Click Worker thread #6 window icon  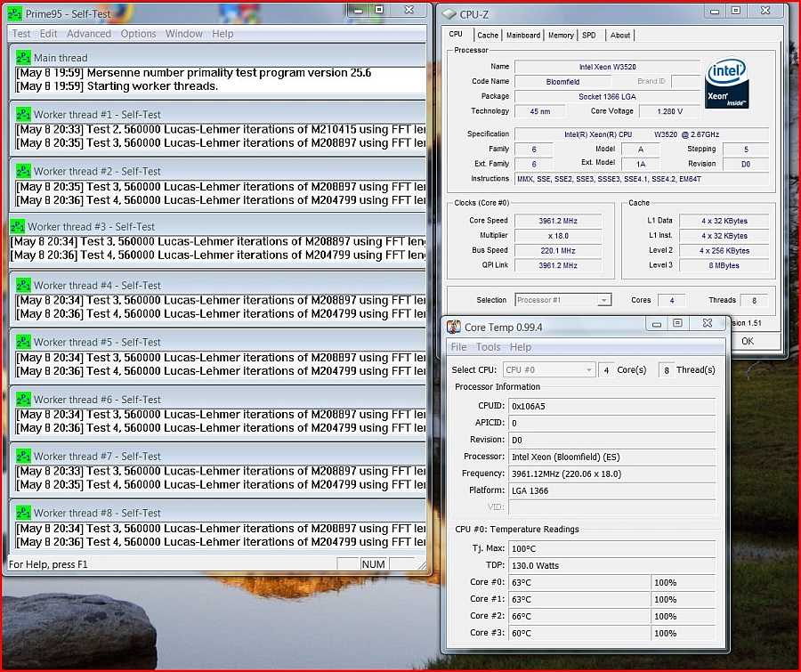23,399
